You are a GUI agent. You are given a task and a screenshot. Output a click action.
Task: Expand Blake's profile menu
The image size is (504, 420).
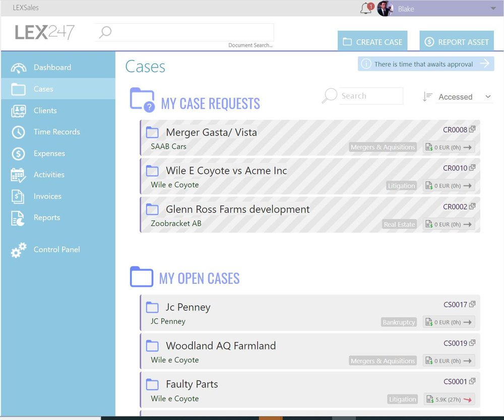(x=492, y=9)
